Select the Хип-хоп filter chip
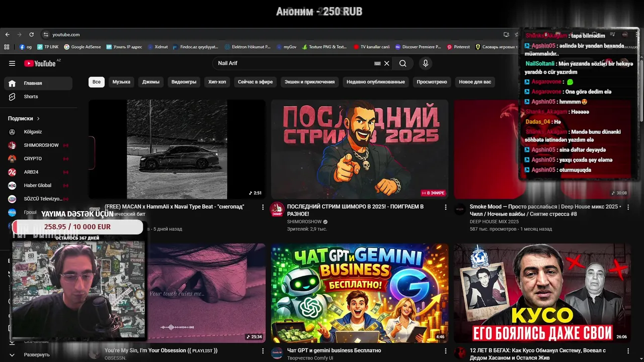 (217, 82)
